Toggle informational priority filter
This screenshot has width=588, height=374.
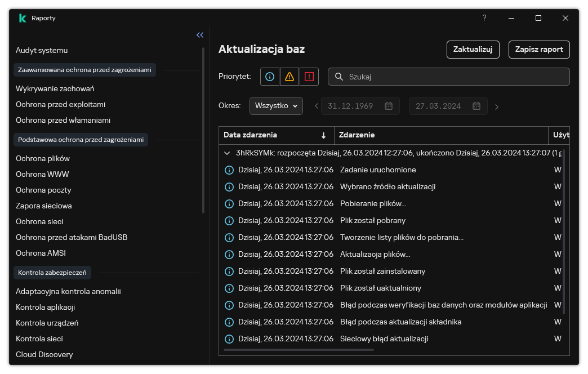point(270,77)
